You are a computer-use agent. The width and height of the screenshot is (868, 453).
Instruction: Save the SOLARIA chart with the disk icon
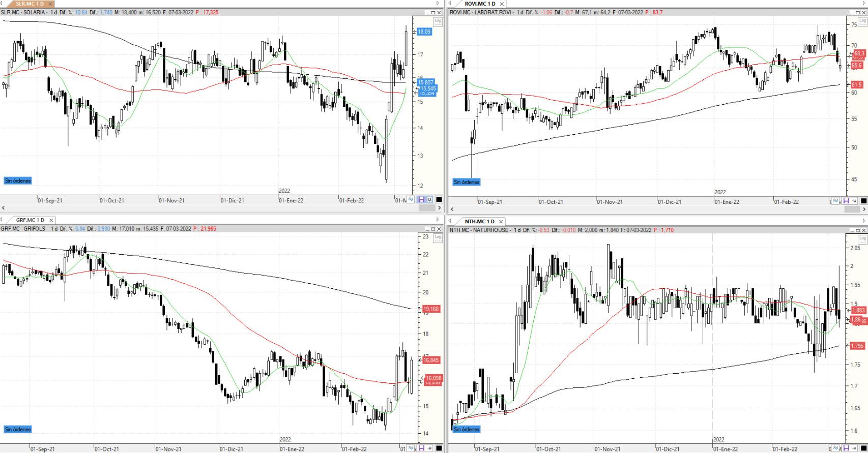click(421, 200)
